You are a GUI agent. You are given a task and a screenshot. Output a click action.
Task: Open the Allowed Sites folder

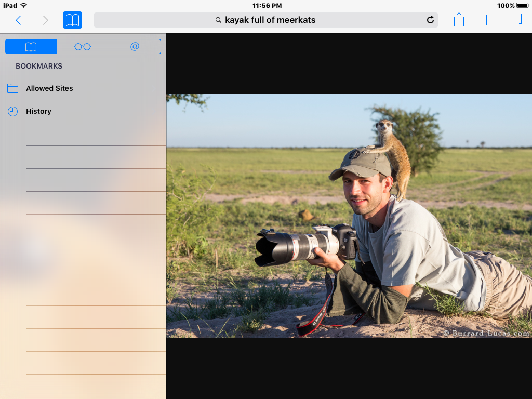click(x=83, y=88)
